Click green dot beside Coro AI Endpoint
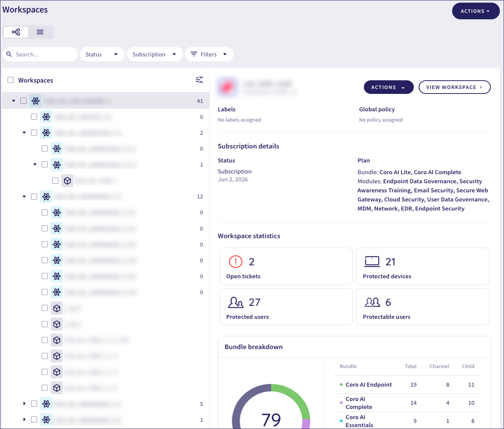The width and height of the screenshot is (504, 429). pos(341,385)
